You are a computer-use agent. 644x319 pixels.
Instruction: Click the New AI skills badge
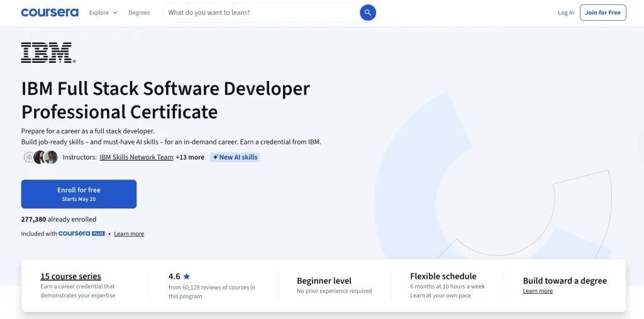(235, 157)
